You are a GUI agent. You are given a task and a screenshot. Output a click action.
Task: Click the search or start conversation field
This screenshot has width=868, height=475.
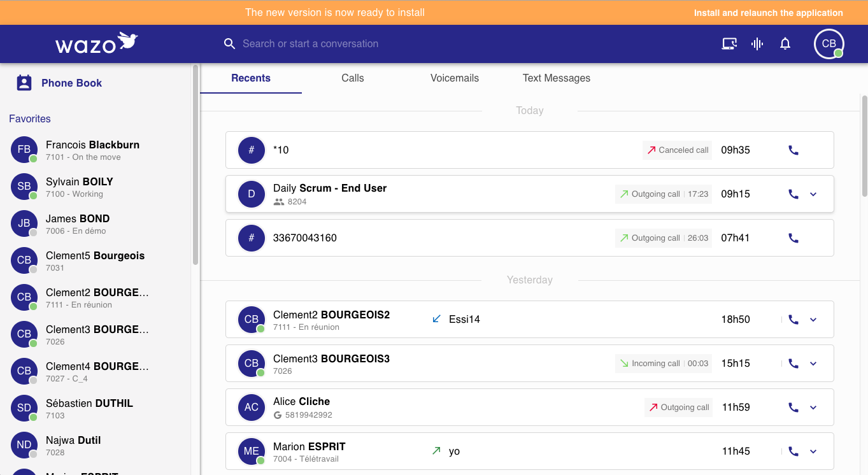coord(311,44)
